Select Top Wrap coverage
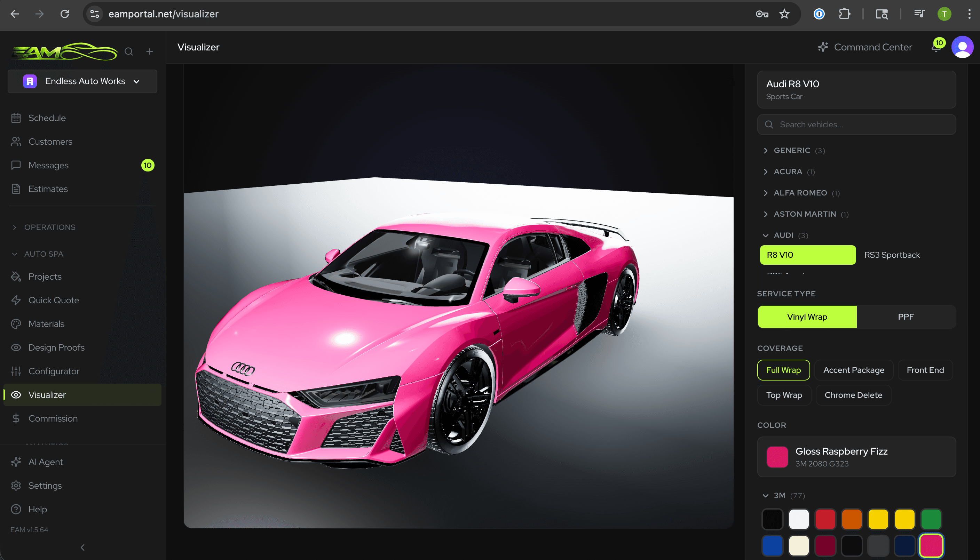 (784, 395)
